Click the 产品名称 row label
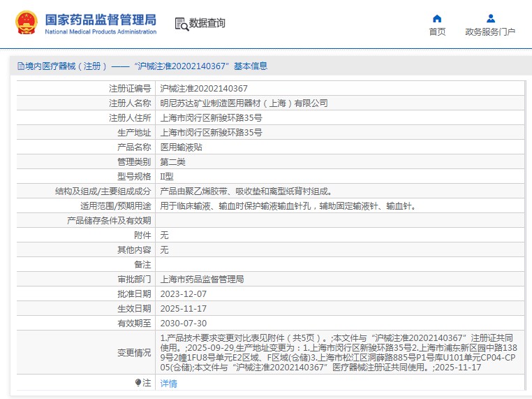 [134, 147]
